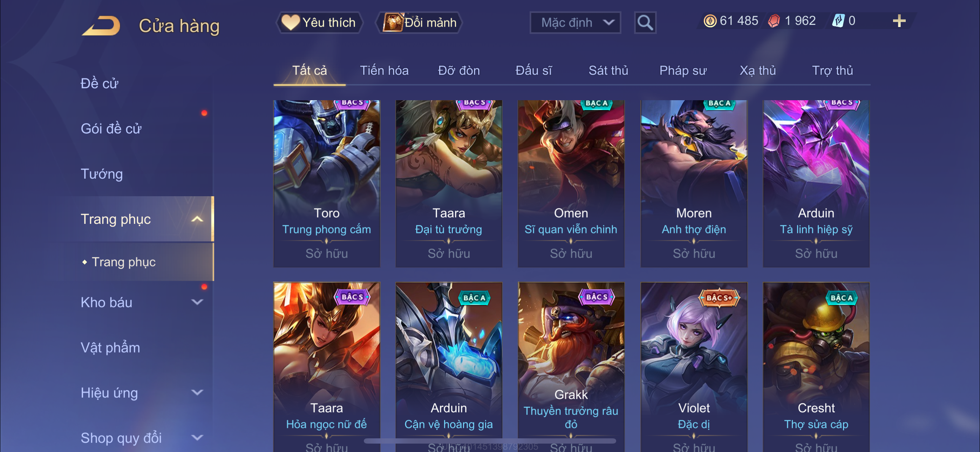980x452 pixels.
Task: Open the Gói đề cử menu item
Action: point(111,129)
